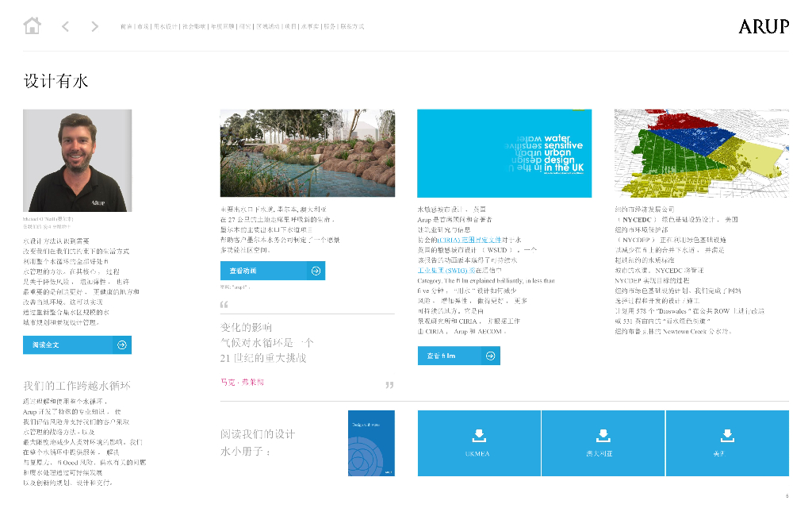812x508 pixels.
Task: Select 用水设计 in the top navigation
Action: click(166, 26)
